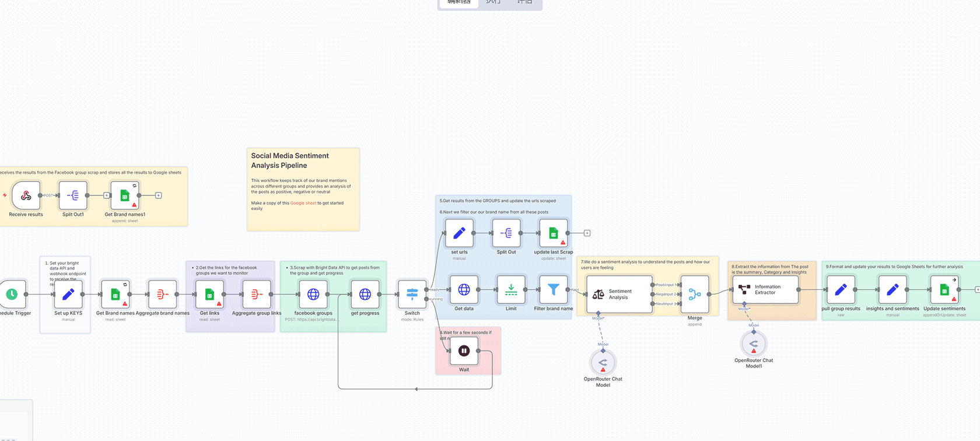
Task: Open the Receive results webhook node
Action: pos(26,195)
